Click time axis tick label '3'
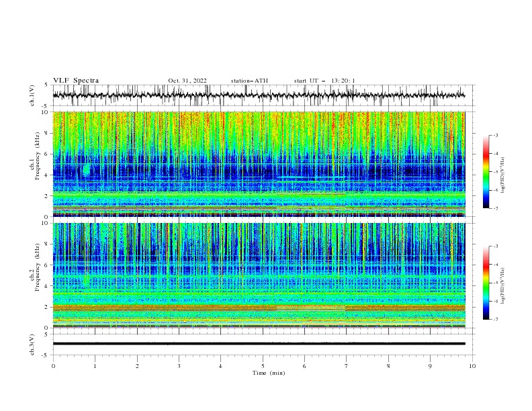Viewport: 532px width, 411px height. (179, 366)
